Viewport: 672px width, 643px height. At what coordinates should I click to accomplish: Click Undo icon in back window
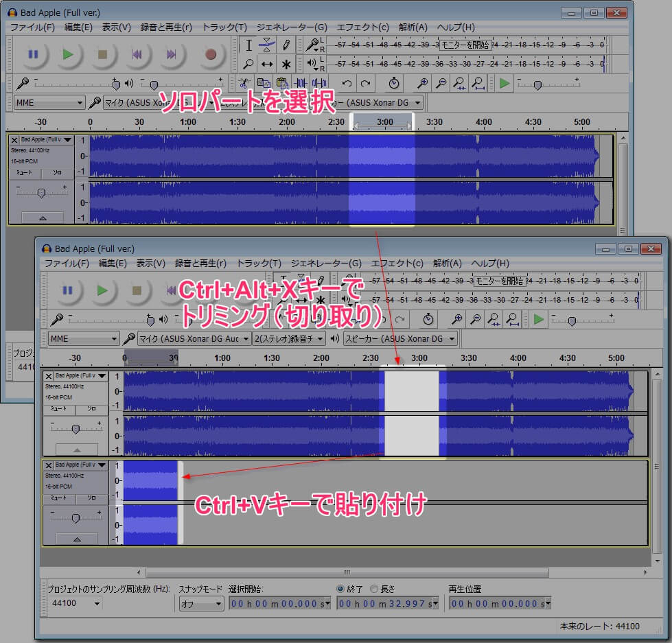[347, 83]
